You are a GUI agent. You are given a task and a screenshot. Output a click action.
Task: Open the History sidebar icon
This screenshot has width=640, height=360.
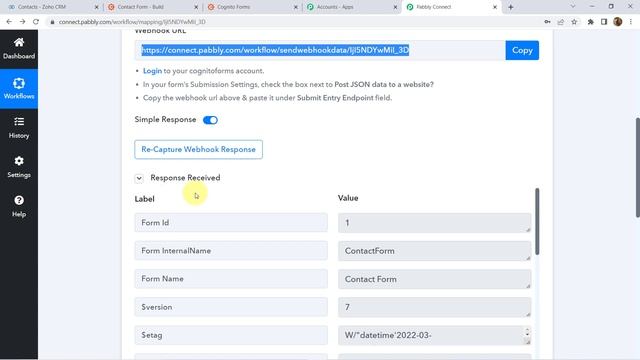[19, 128]
